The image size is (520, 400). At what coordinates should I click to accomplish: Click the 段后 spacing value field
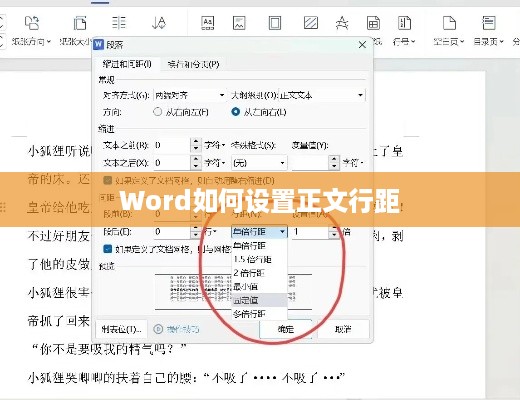pos(172,232)
